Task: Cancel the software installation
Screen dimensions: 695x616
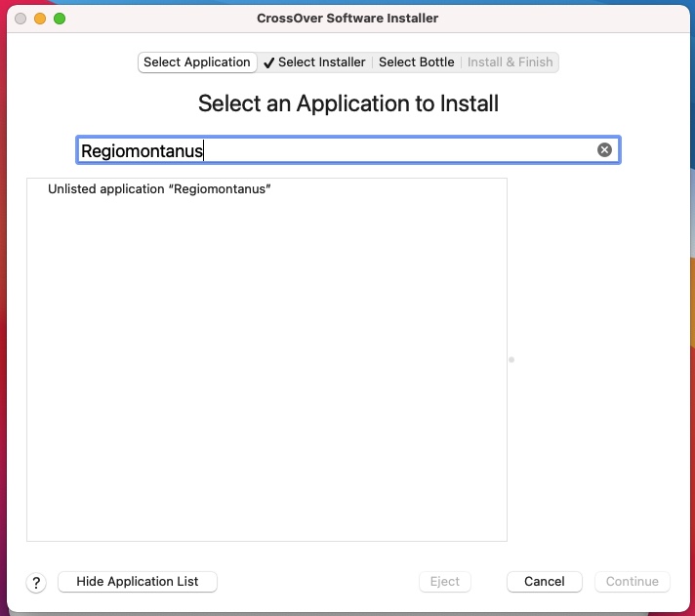Action: click(545, 582)
